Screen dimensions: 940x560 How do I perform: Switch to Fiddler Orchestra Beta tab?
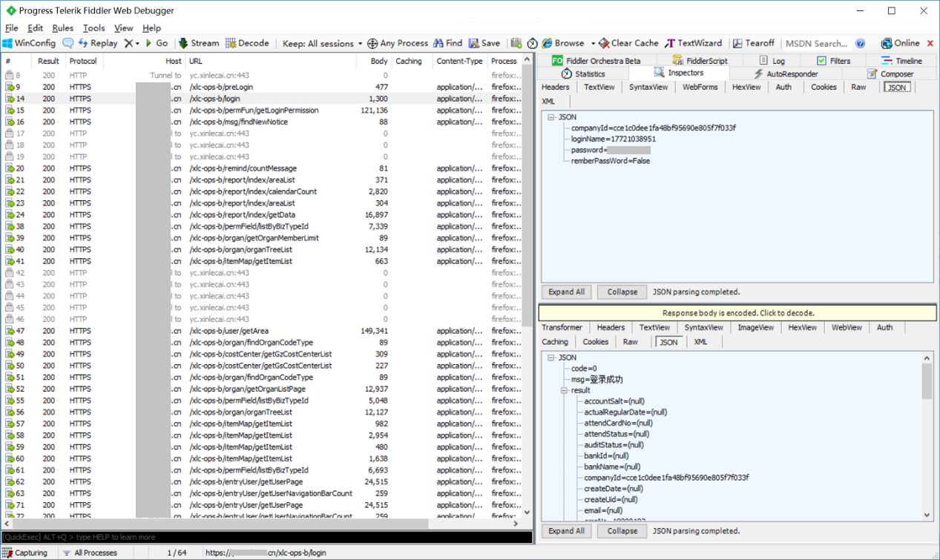[x=596, y=61]
